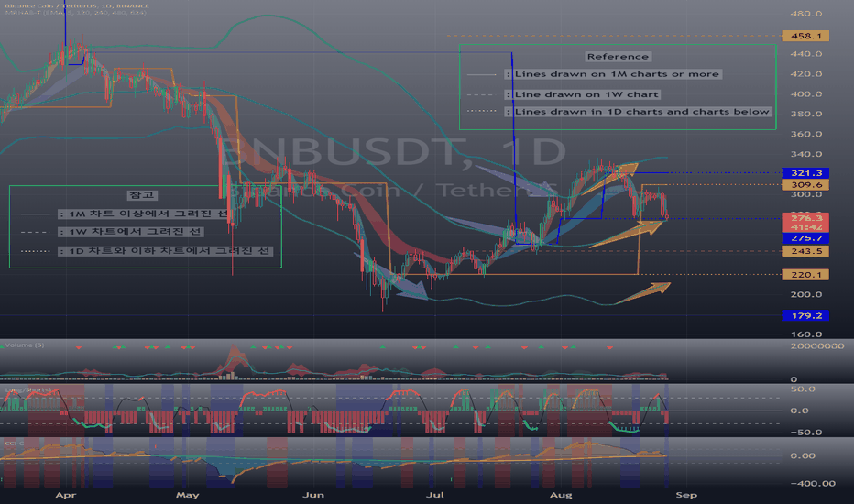The image size is (854, 504).
Task: Select the 참고 heading text note
Action: pos(142,195)
